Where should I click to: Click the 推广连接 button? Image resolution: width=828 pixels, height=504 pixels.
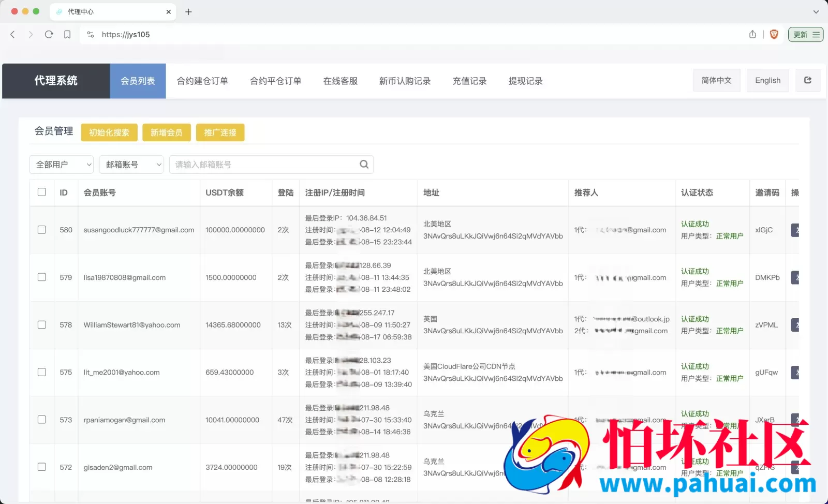point(220,132)
